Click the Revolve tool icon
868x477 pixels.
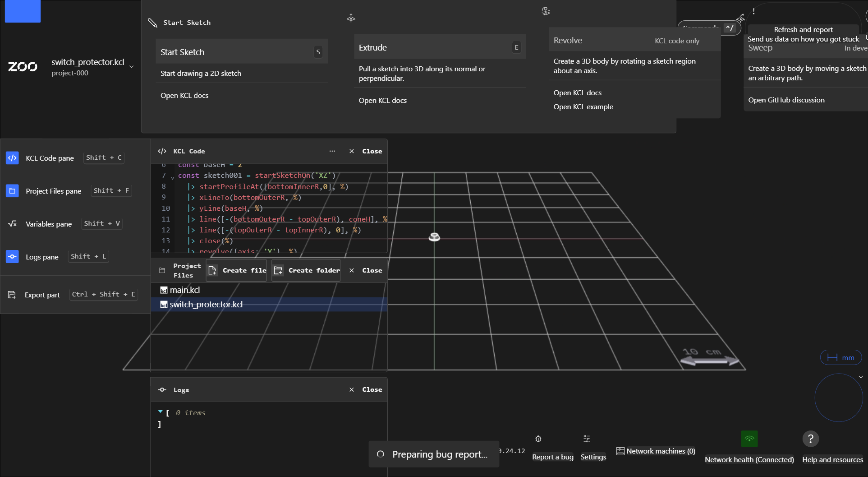tap(546, 11)
